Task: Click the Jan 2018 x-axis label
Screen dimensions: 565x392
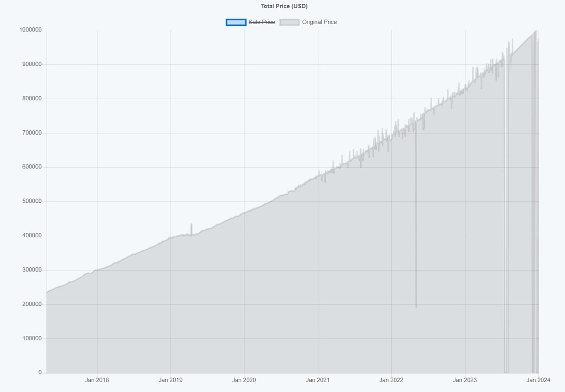Action: coord(97,380)
